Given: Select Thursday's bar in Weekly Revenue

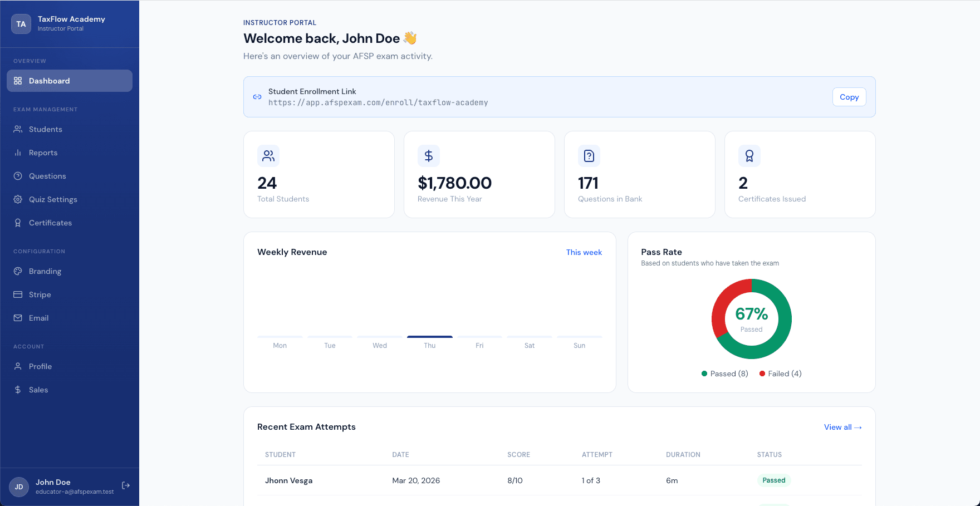Looking at the screenshot, I should [429, 337].
